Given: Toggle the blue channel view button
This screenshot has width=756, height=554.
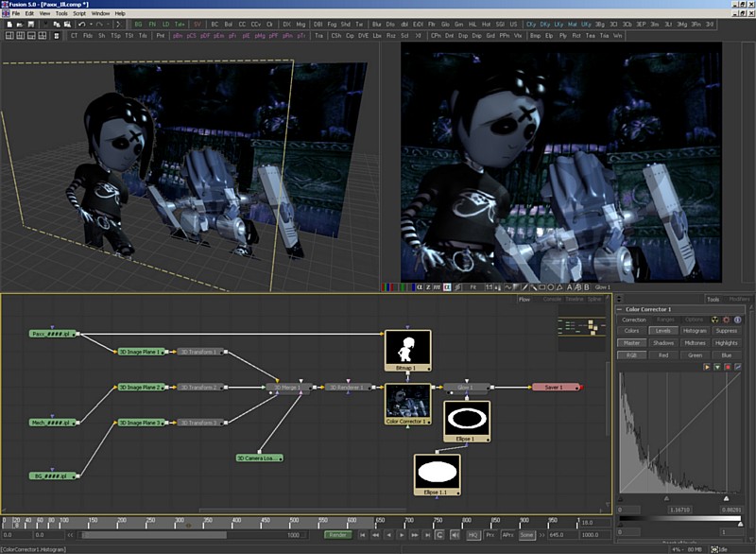Looking at the screenshot, I should click(x=413, y=287).
